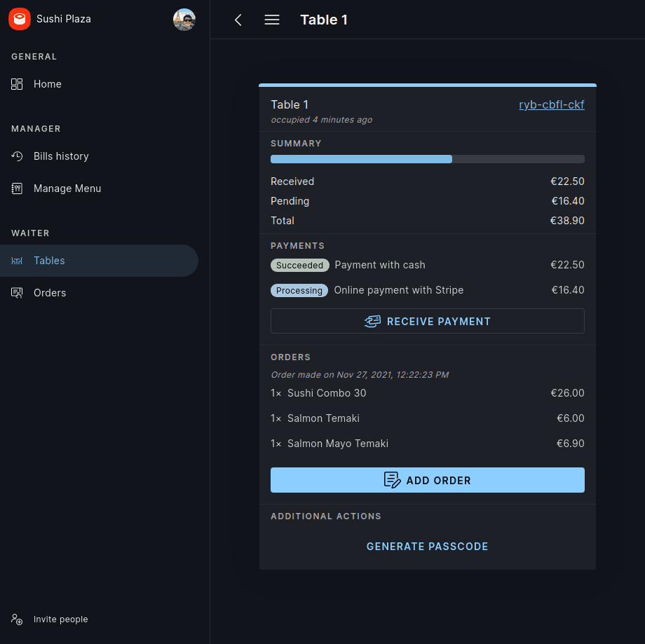
Task: Go back with the left chevron arrow
Action: [238, 20]
